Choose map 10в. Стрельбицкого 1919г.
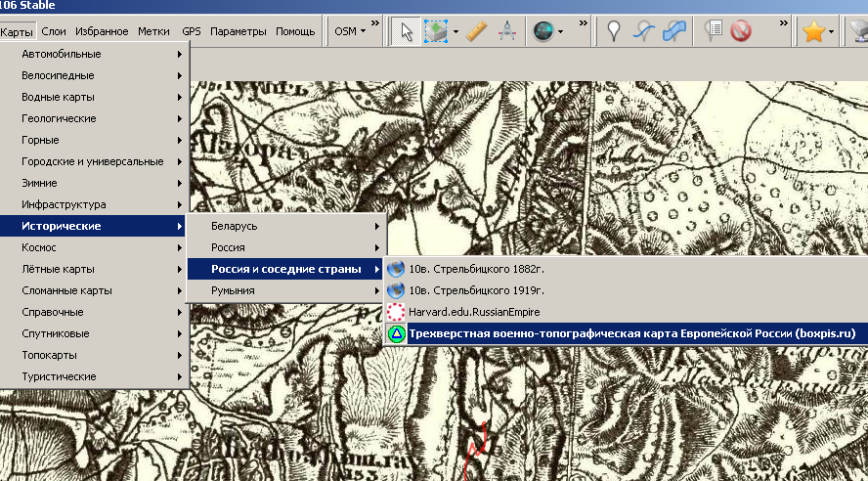This screenshot has height=481, width=868. 627,290
